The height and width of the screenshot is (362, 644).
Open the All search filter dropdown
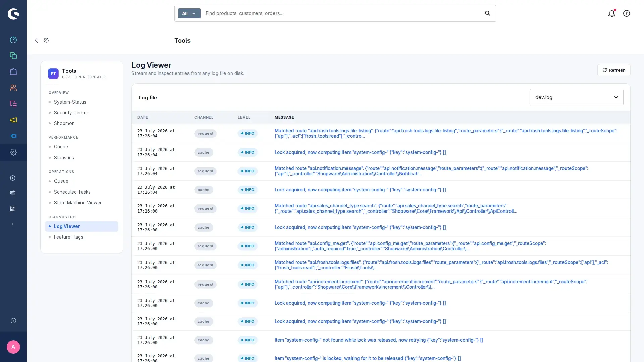189,13
